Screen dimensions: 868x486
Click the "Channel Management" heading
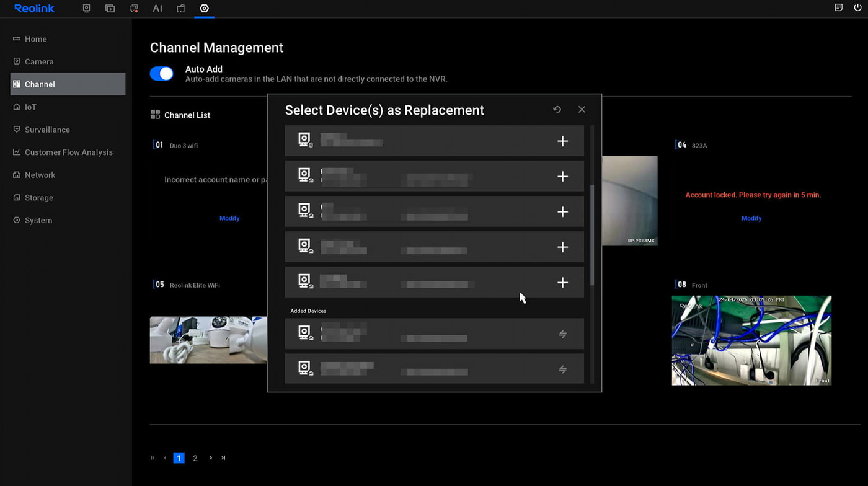click(216, 48)
